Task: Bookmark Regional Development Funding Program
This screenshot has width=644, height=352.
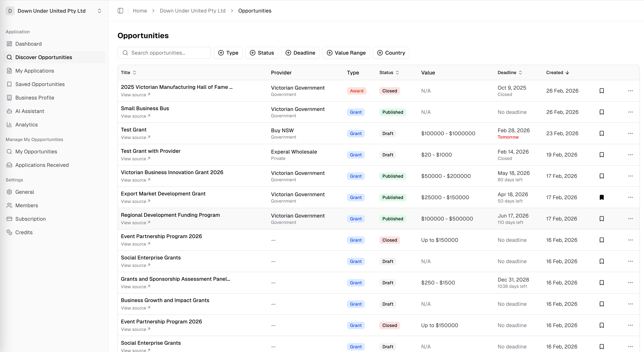Action: (x=602, y=219)
